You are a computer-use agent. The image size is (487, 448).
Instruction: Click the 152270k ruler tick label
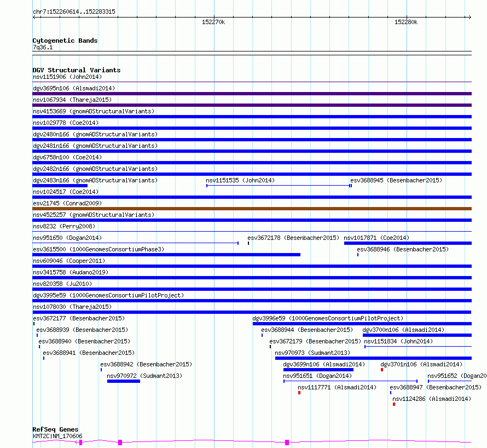click(x=213, y=22)
